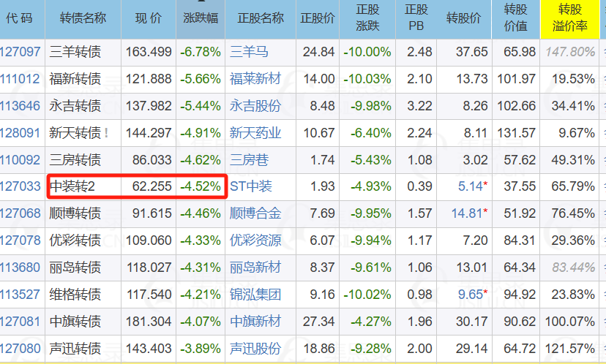This screenshot has width=606, height=364.
Task: Select bond name 永吉转债
Action: [75, 106]
